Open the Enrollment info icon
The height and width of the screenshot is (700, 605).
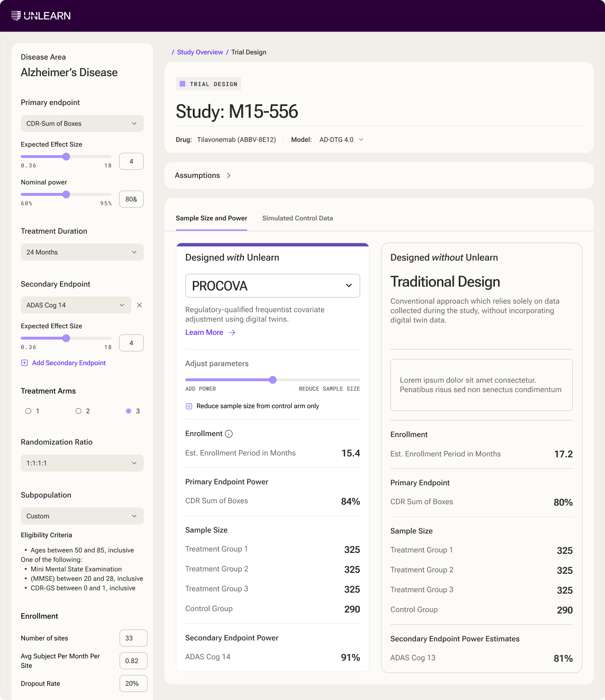pyautogui.click(x=229, y=434)
